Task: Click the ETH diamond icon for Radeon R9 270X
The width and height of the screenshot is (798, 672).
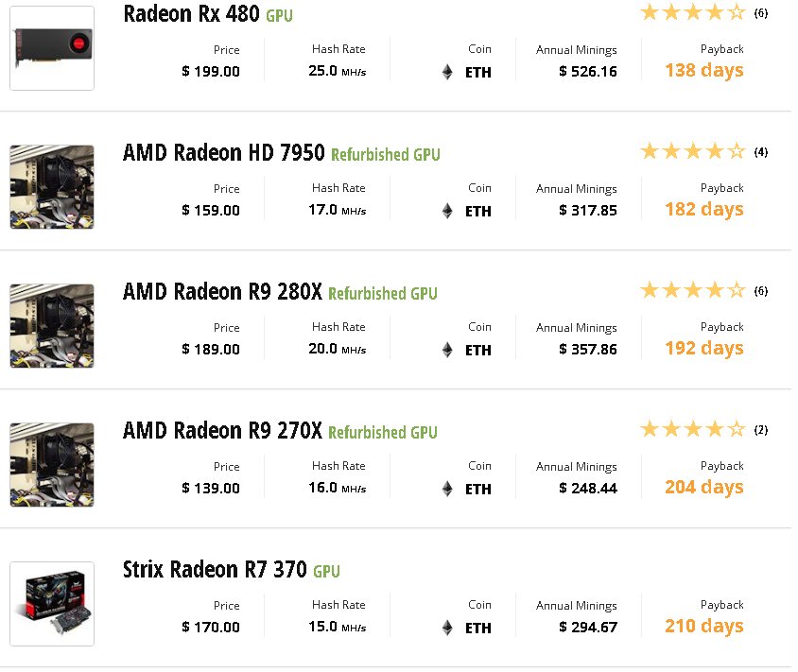Action: [447, 489]
